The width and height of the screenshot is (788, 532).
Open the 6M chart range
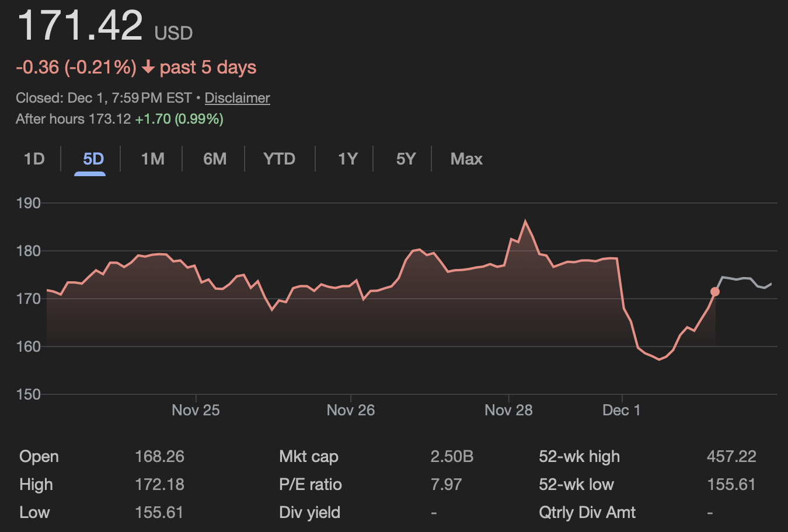(214, 159)
